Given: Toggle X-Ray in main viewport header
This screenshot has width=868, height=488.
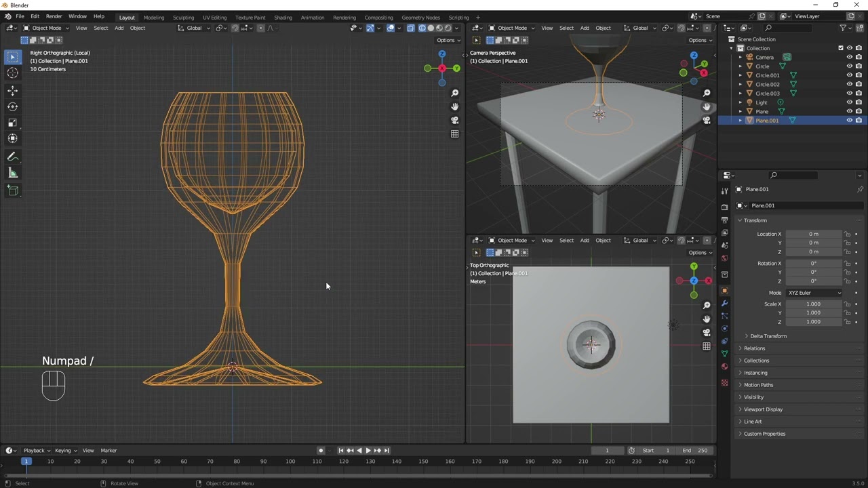Looking at the screenshot, I should 411,28.
